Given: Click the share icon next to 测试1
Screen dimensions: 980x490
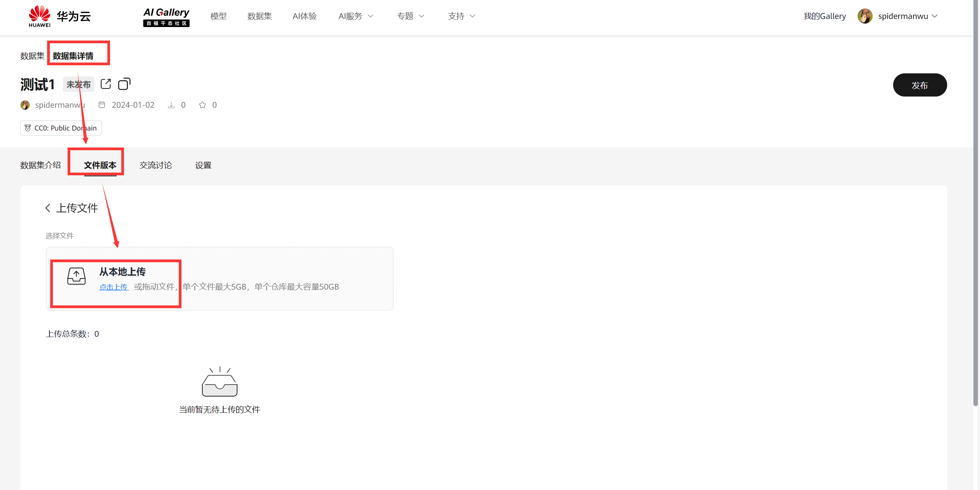Looking at the screenshot, I should [106, 84].
